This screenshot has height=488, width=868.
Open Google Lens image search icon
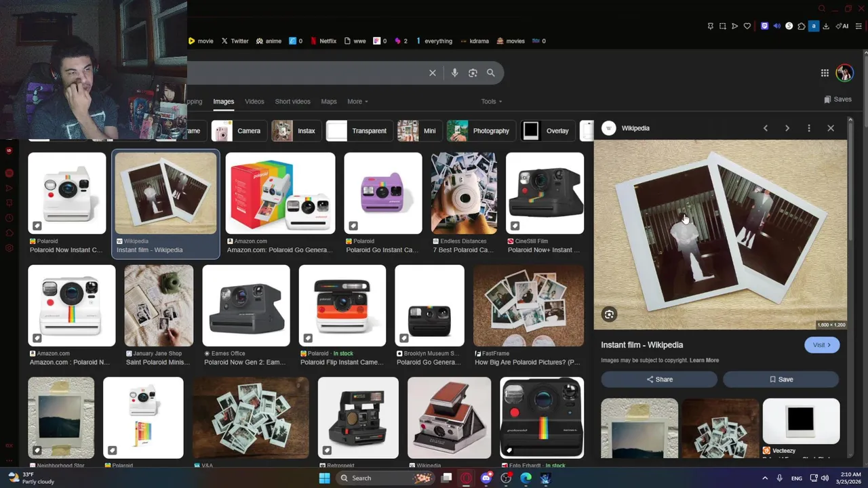click(x=473, y=73)
